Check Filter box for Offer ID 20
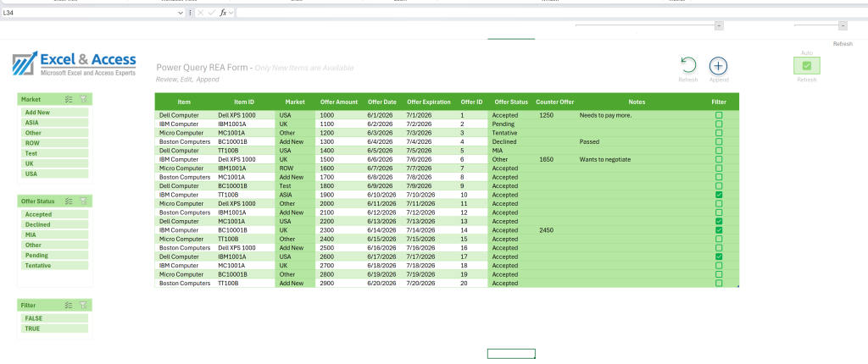The height and width of the screenshot is (364, 868). click(x=719, y=284)
